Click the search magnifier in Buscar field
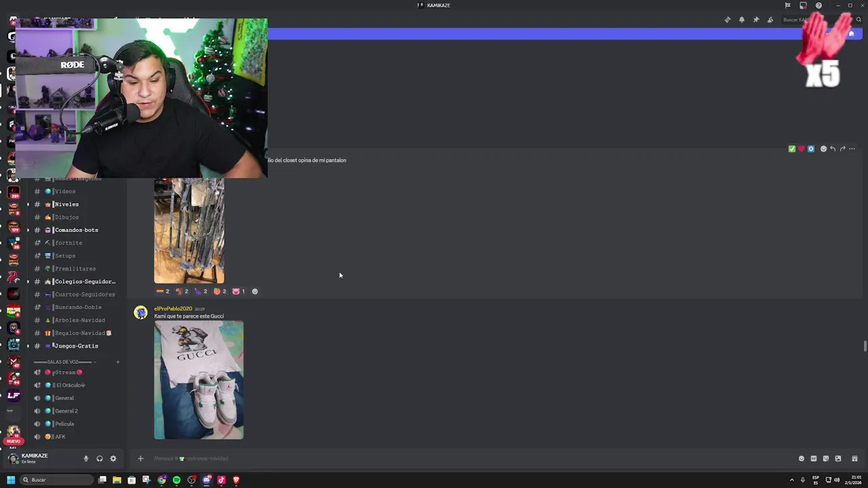 [x=859, y=20]
